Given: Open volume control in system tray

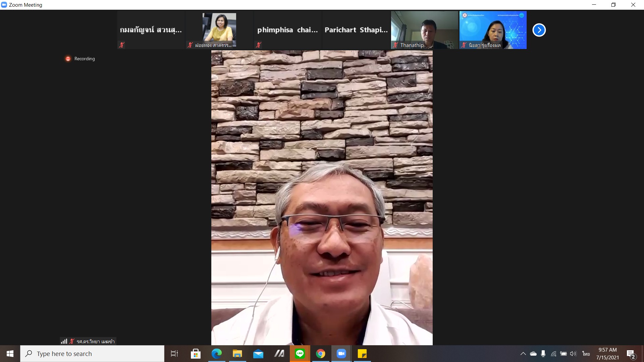Looking at the screenshot, I should [x=573, y=354].
